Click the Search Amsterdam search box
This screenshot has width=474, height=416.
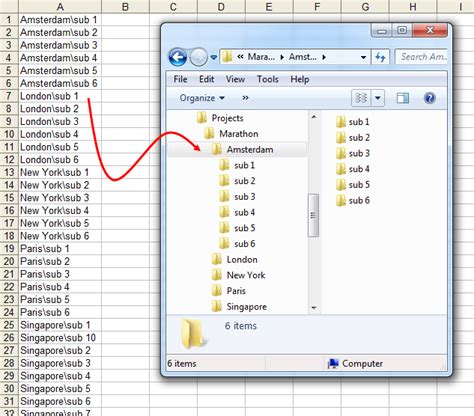(422, 57)
